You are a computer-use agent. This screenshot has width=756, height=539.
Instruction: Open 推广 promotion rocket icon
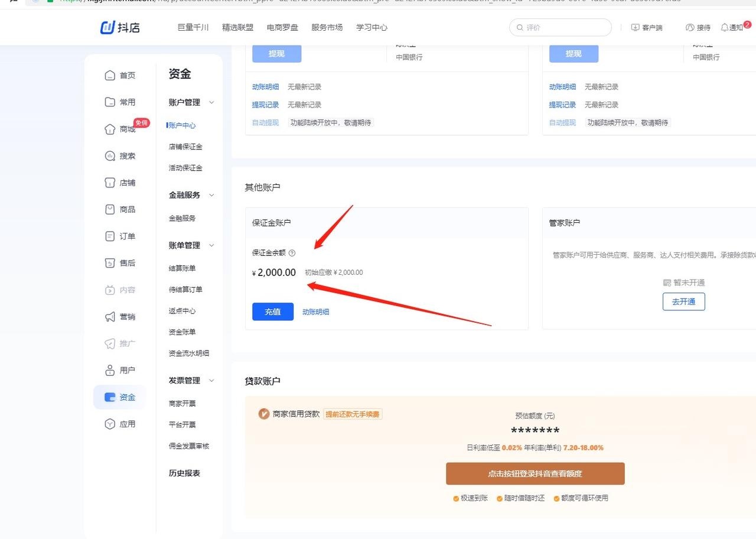point(110,343)
